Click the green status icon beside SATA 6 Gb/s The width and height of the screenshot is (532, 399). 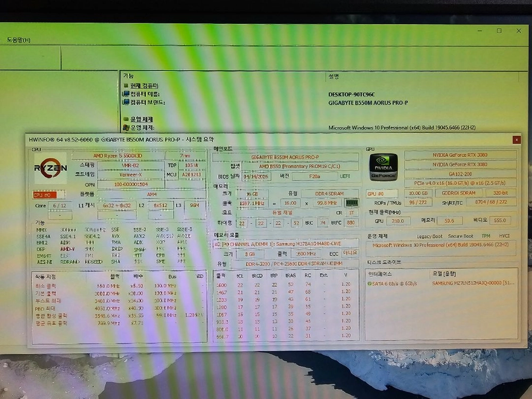369,284
